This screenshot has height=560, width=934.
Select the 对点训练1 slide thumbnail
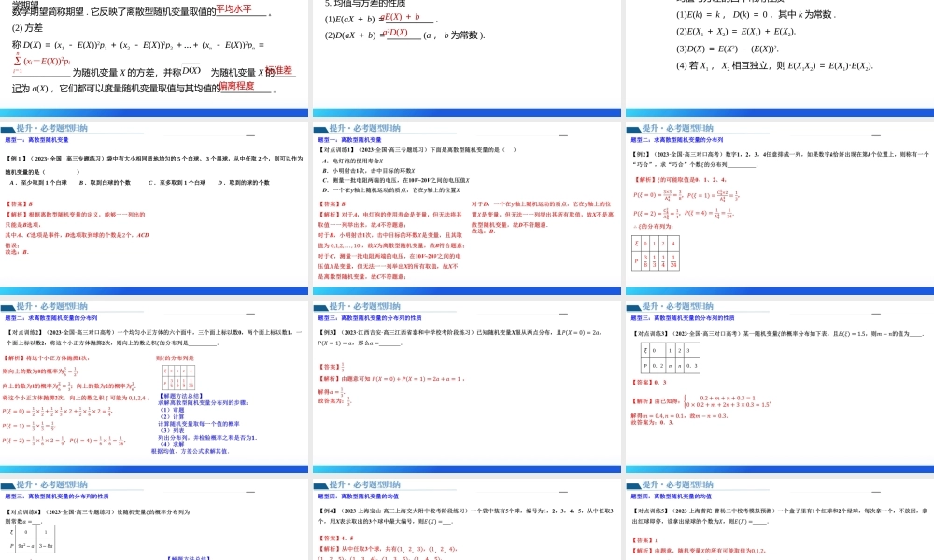[x=466, y=208]
